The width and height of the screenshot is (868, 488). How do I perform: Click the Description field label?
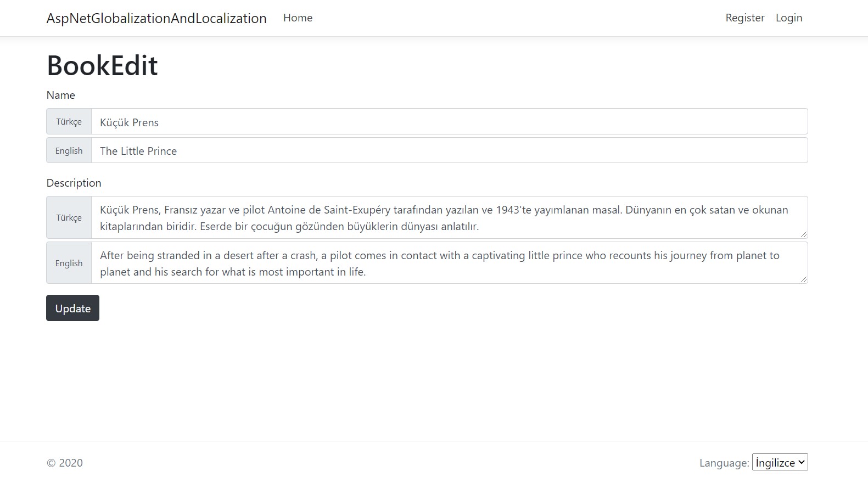click(x=74, y=183)
